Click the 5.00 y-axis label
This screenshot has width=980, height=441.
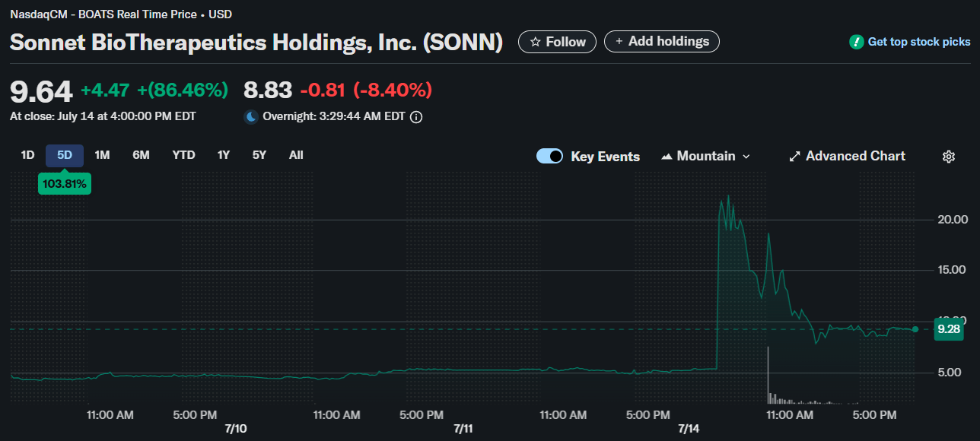[951, 373]
